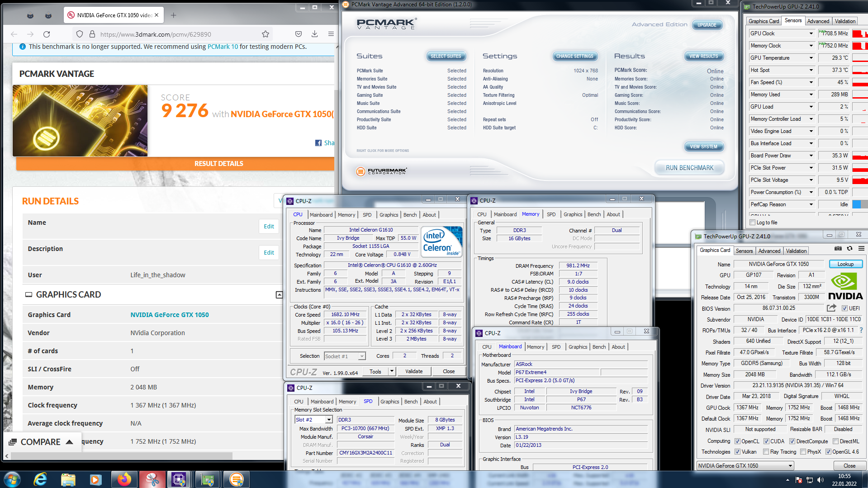Toggle DirectML checkbox in GPU-Z
Image resolution: width=868 pixels, height=488 pixels.
click(835, 441)
